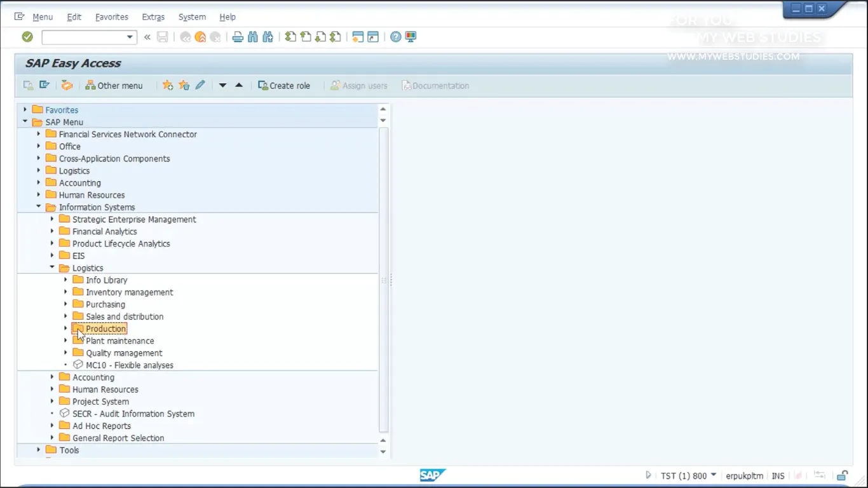Click the Move Favorites Down arrow
The height and width of the screenshot is (488, 868).
(x=222, y=85)
